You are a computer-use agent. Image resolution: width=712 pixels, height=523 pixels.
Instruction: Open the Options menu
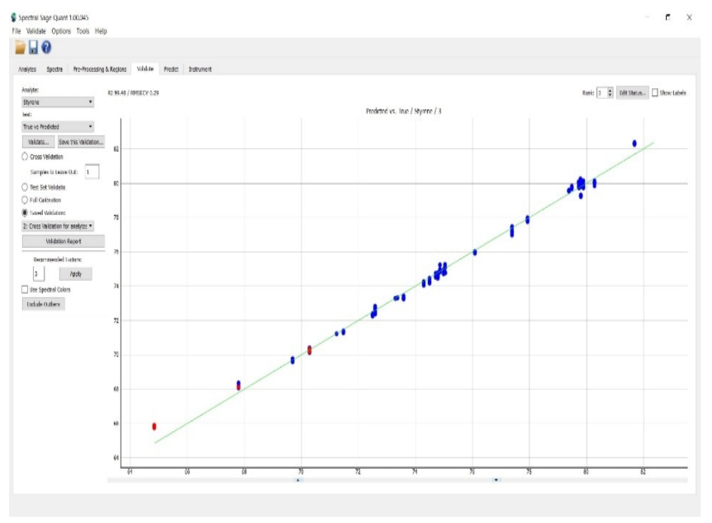[x=61, y=31]
